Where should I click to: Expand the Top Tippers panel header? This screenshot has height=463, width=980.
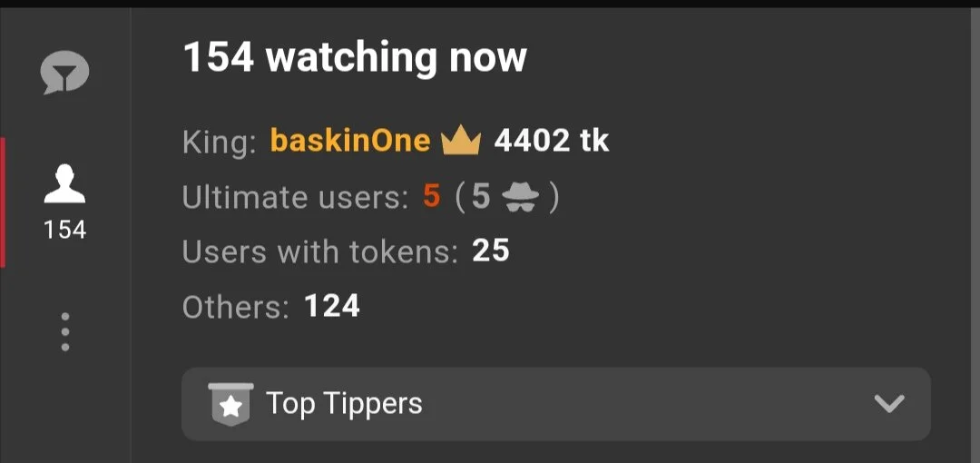[555, 404]
